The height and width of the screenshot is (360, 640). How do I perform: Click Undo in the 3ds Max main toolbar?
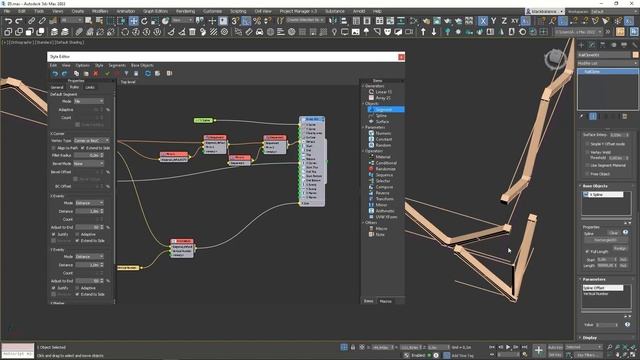coord(8,21)
